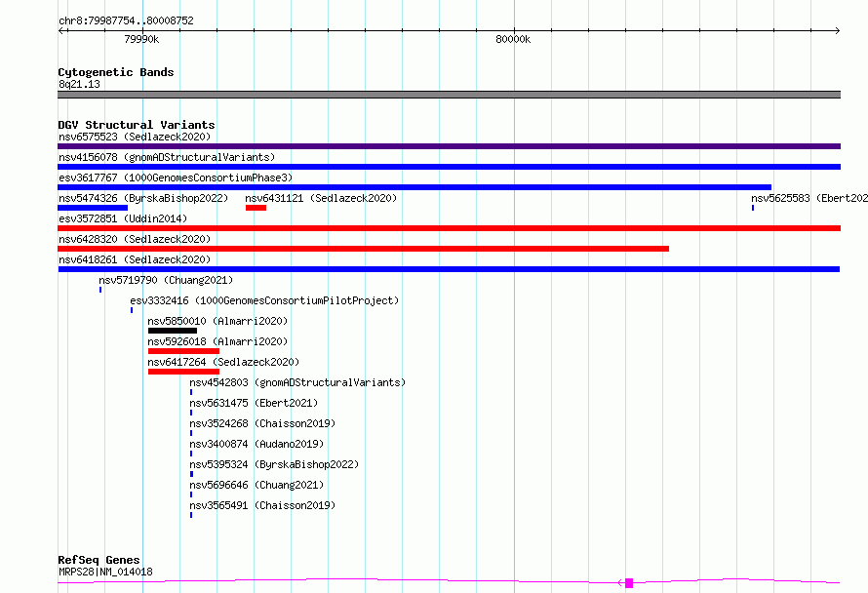
Task: Open nsv3524268 (Chaisson2019) label
Action: click(262, 423)
